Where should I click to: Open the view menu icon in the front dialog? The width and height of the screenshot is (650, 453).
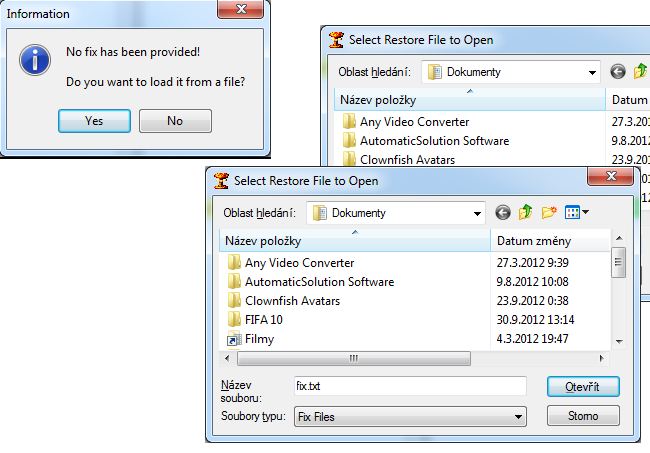577,212
